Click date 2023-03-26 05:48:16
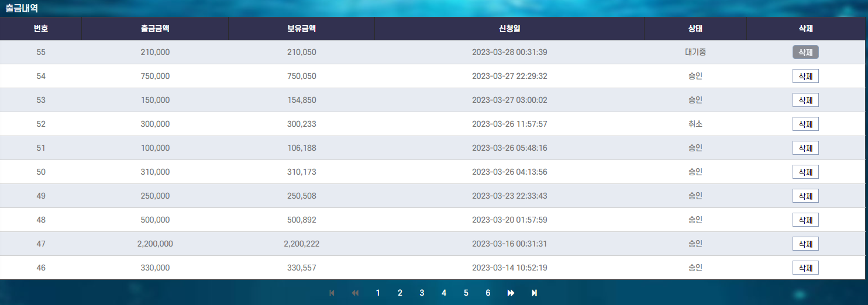 [509, 148]
